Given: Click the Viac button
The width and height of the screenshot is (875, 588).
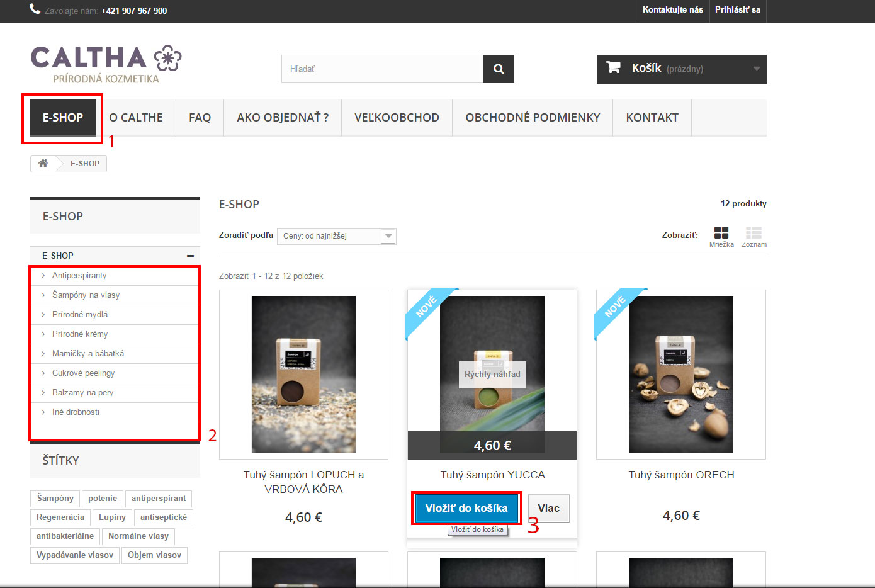Looking at the screenshot, I should [548, 508].
